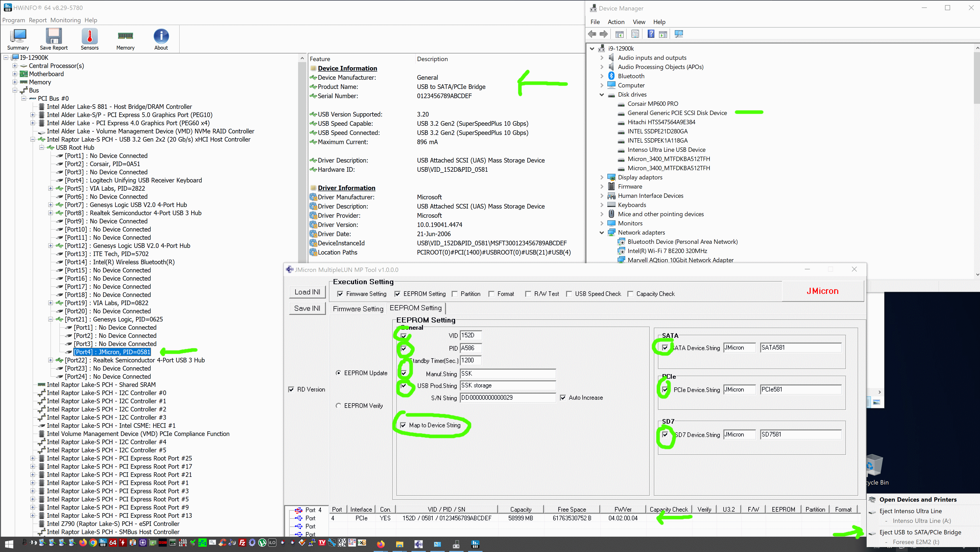Switch to the EEPROM Setting tab
This screenshot has height=552, width=980.
tap(416, 308)
